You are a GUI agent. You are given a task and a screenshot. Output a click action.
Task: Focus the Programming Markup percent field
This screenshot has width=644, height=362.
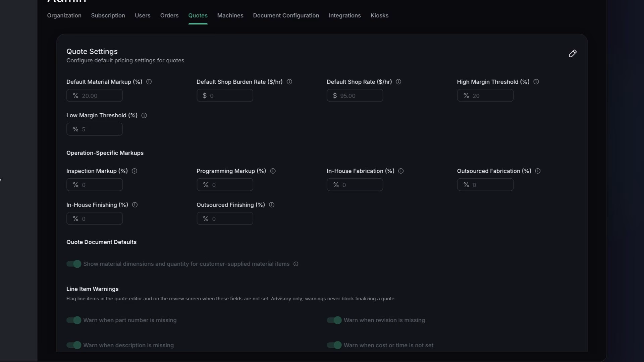coord(225,185)
